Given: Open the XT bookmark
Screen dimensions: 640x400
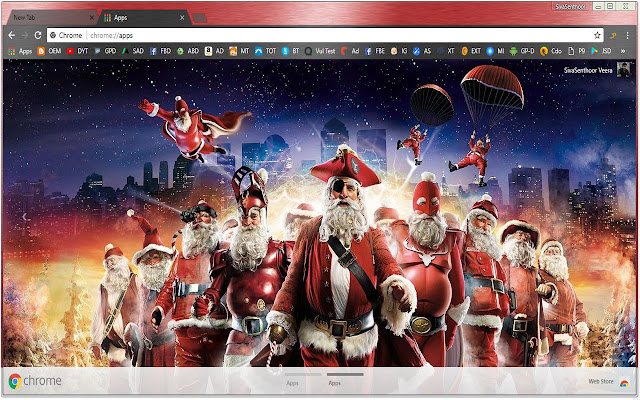Looking at the screenshot, I should coord(446,51).
